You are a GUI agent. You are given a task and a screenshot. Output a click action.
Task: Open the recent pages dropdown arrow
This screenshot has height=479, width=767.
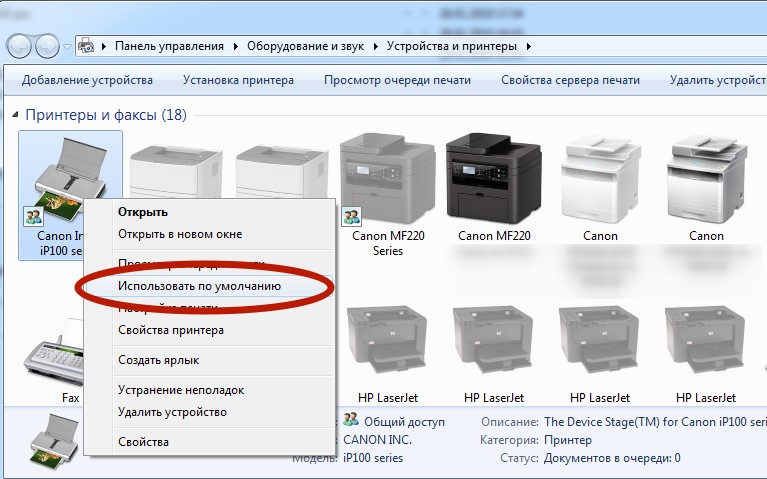pyautogui.click(x=67, y=47)
